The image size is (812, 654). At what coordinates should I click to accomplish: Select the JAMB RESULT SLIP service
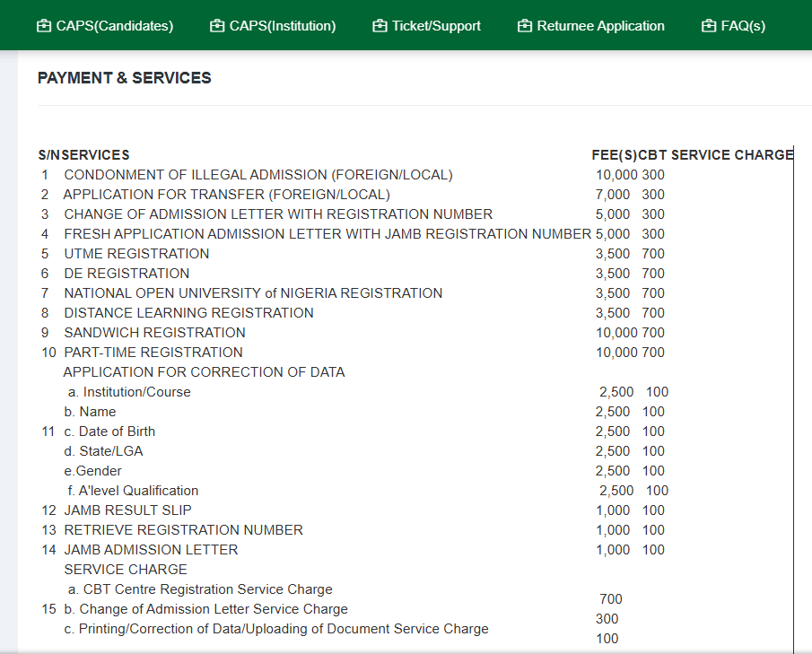[129, 510]
